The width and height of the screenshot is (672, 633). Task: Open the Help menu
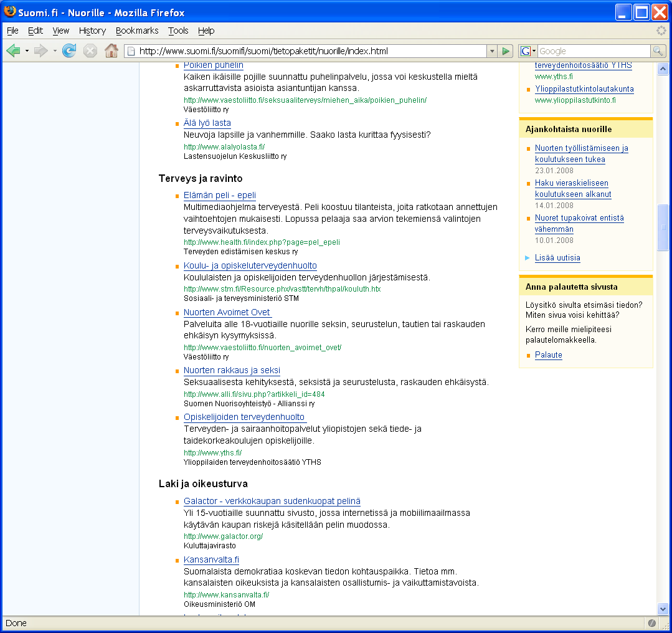point(206,31)
